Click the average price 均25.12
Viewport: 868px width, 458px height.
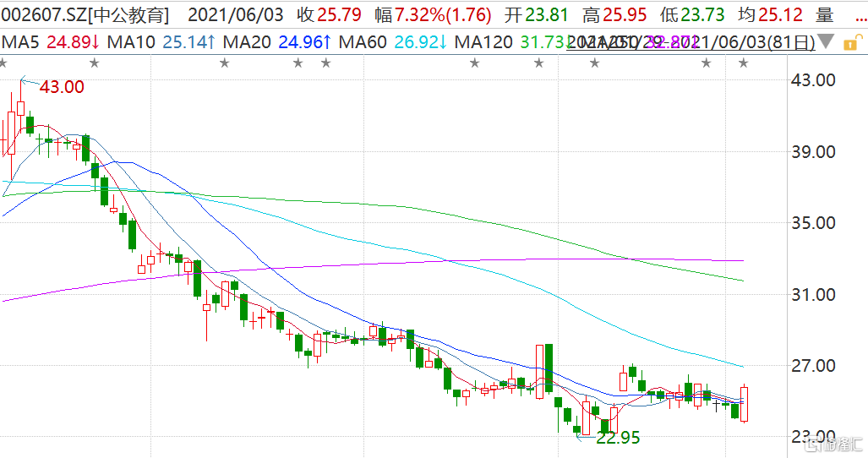pos(770,15)
